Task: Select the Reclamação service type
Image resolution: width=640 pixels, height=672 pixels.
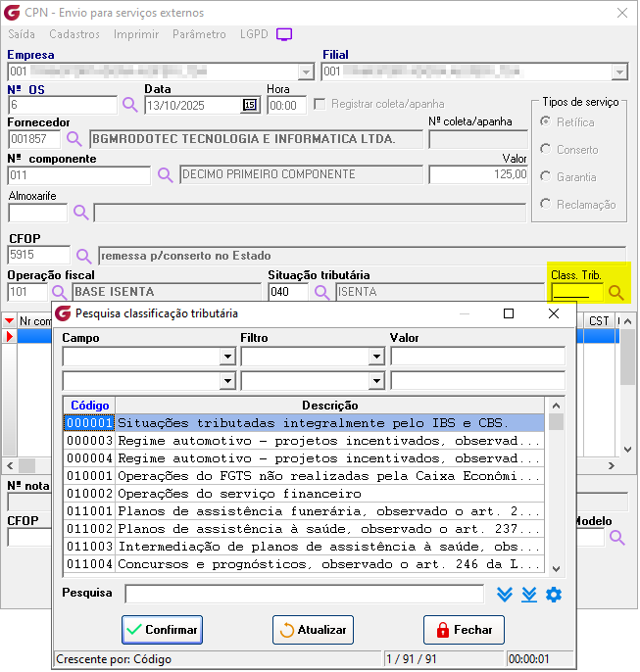Action: [x=545, y=204]
